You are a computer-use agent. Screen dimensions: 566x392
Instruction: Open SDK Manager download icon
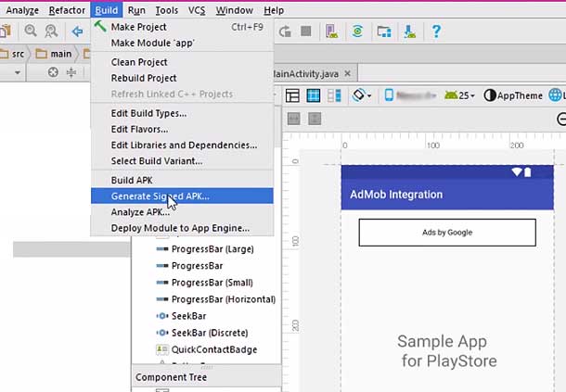pos(410,32)
